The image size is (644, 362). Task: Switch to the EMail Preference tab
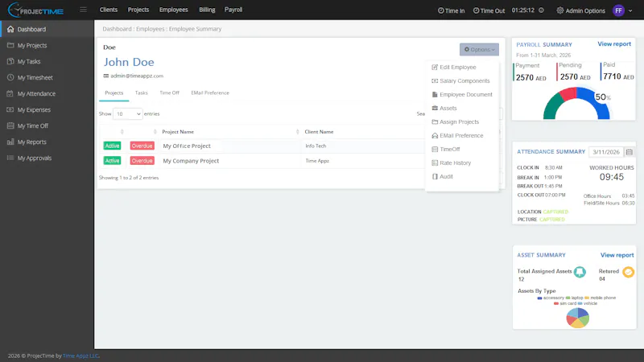(210, 93)
